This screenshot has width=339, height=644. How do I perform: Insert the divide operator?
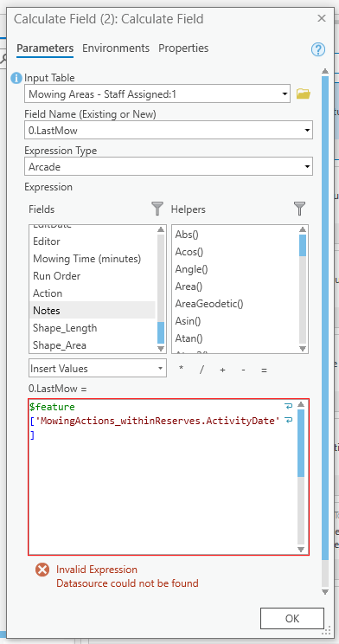click(201, 370)
